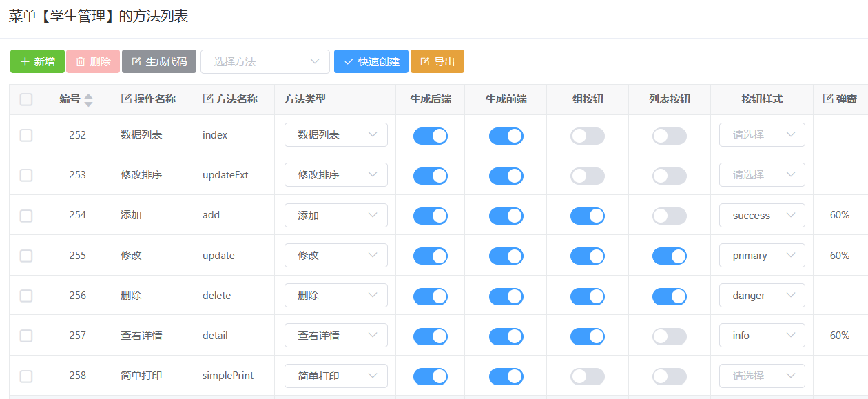Expand 方法类型 dropdown for the update row
The width and height of the screenshot is (868, 399).
click(x=336, y=256)
